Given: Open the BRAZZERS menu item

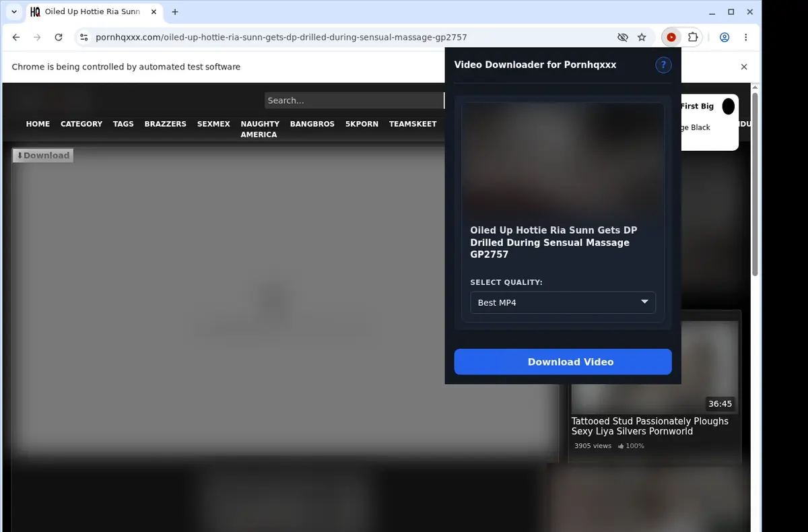Looking at the screenshot, I should 165,124.
